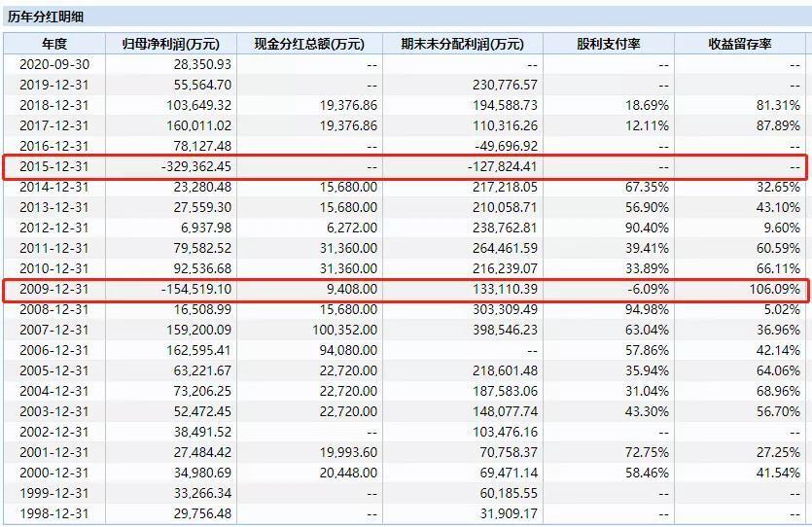Screen dimensions: 812x527
Task: Click the undistributed profit -127,824.41
Action: coord(503,166)
